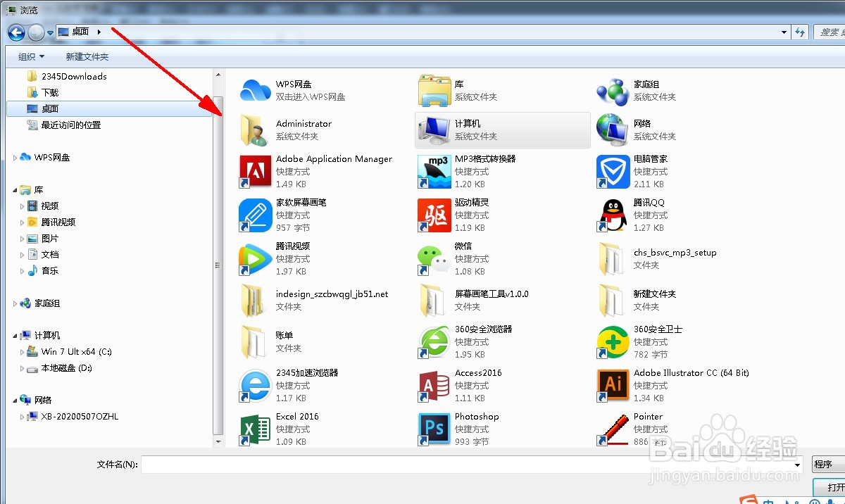The image size is (845, 504).
Task: Select the 库 libraries folder icon
Action: click(434, 90)
